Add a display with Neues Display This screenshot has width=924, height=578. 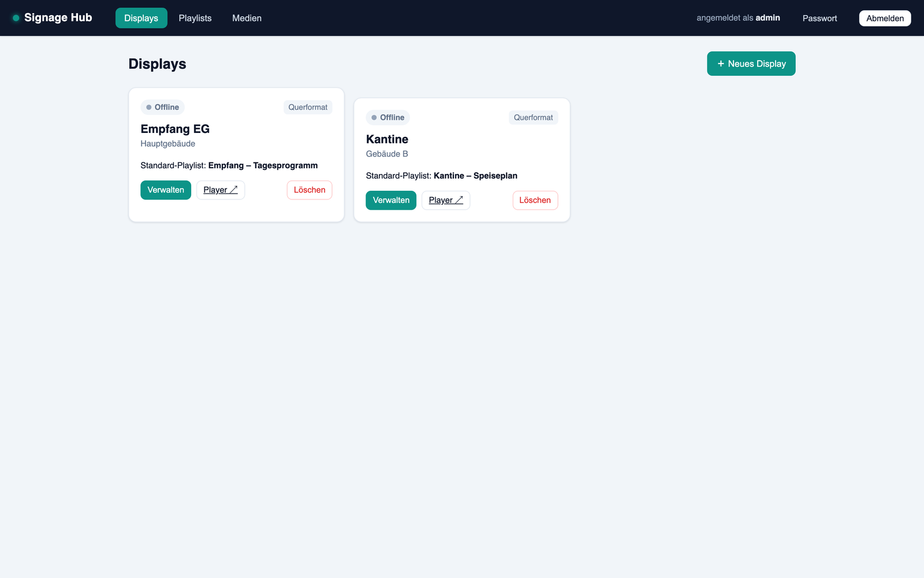(x=751, y=64)
